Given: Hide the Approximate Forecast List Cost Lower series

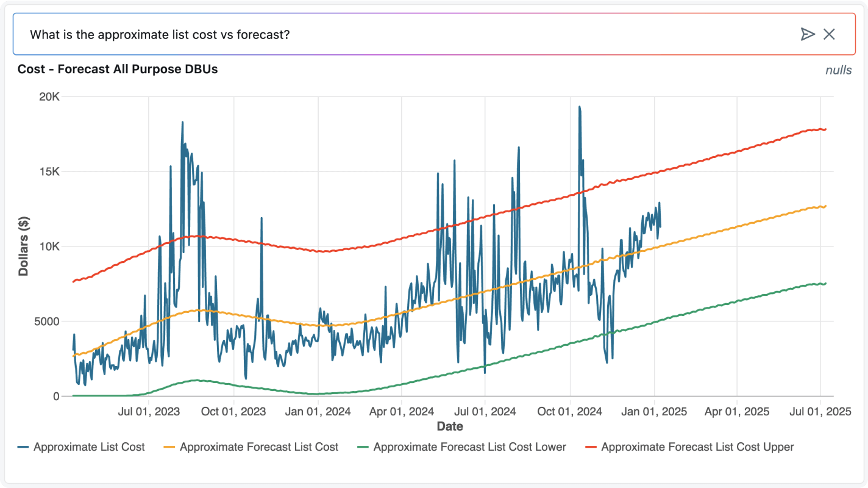Looking at the screenshot, I should 469,447.
